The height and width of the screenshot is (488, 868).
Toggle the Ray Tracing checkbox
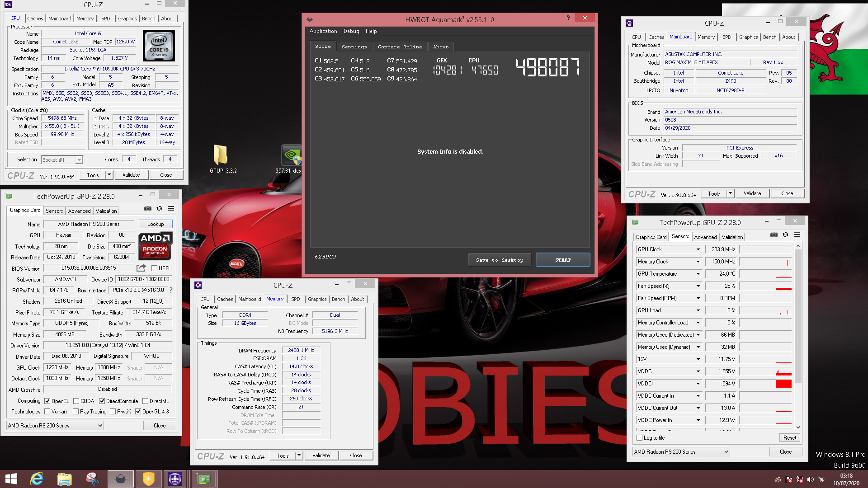[x=75, y=412]
